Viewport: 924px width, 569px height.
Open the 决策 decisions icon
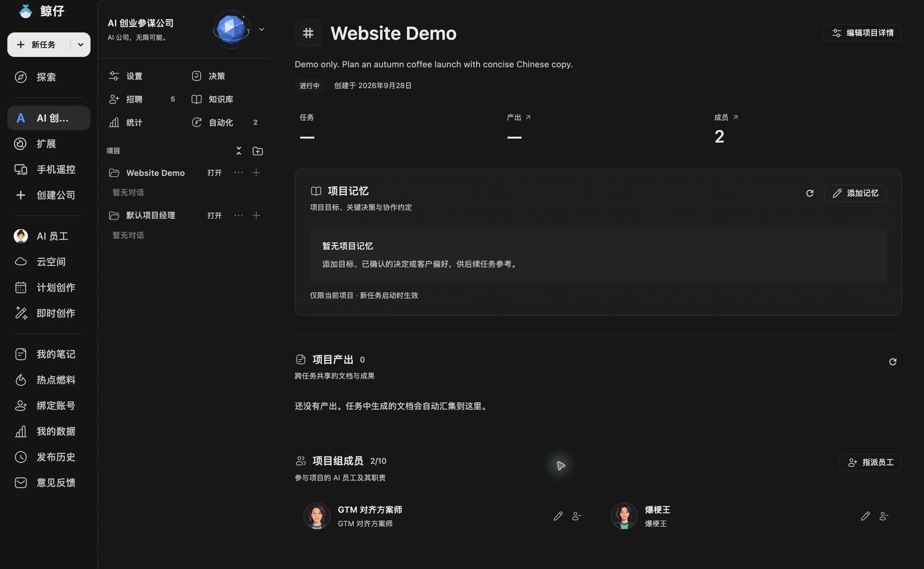197,76
